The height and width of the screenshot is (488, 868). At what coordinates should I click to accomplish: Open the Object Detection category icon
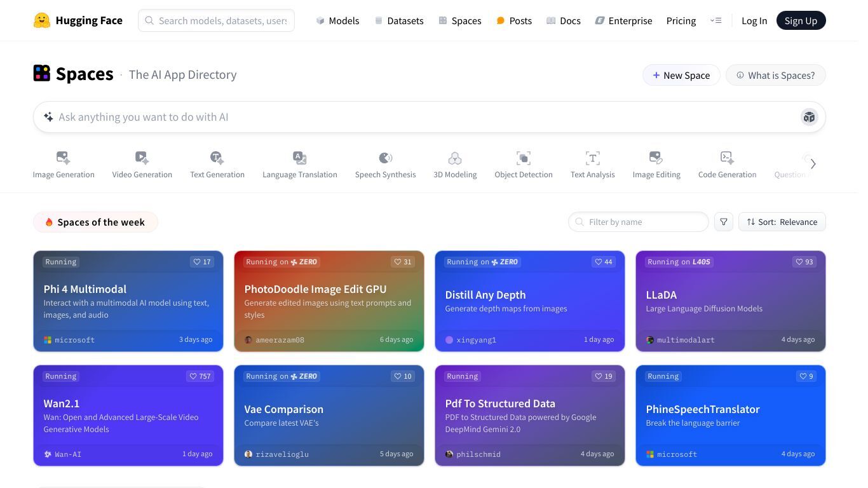point(524,158)
